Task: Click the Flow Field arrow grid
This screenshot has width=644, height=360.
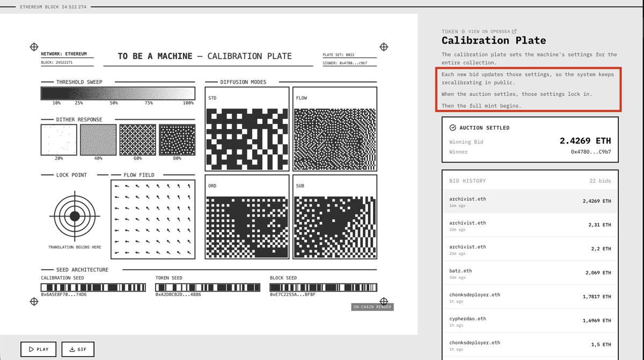Action: 153,219
